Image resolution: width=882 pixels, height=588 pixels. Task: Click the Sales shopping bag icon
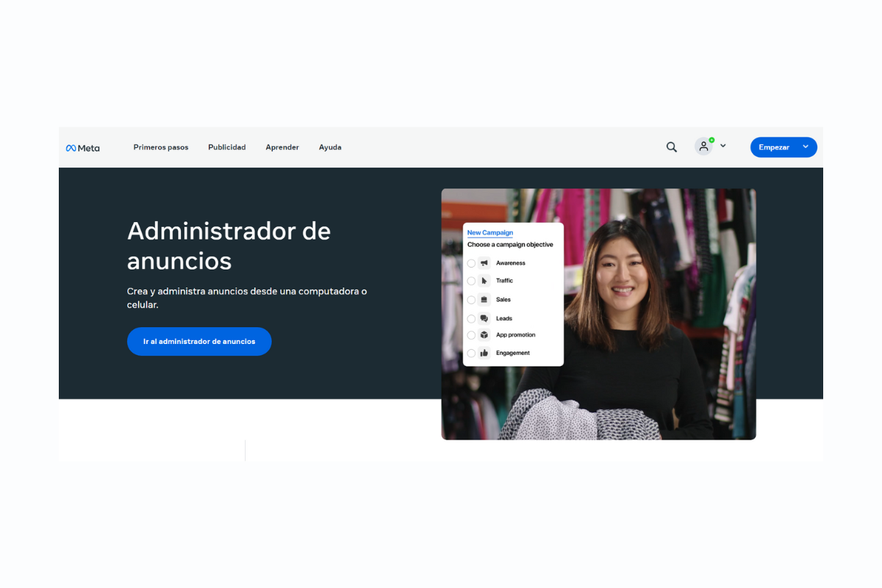(x=484, y=300)
